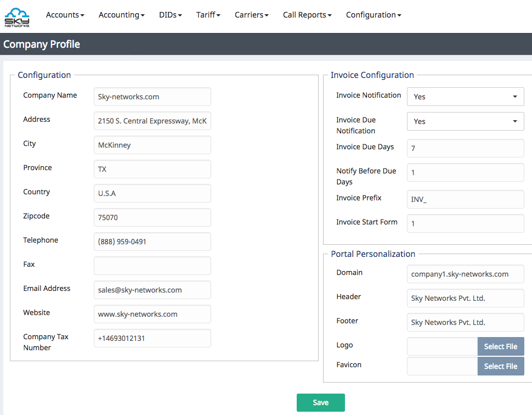The width and height of the screenshot is (532, 415).
Task: Focus the Country field
Action: pos(152,193)
